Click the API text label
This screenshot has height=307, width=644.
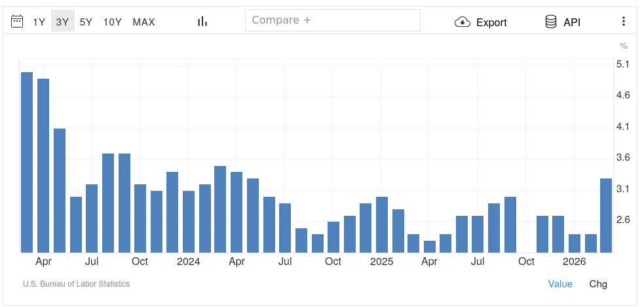[x=572, y=22]
